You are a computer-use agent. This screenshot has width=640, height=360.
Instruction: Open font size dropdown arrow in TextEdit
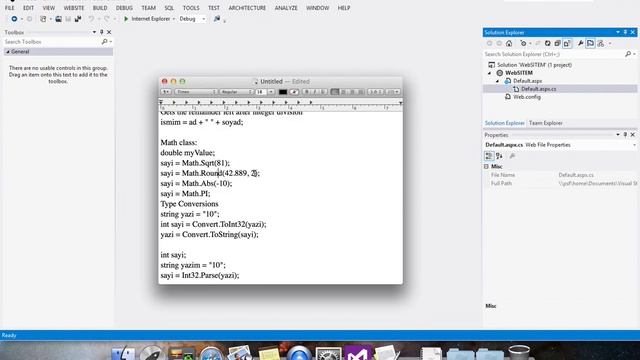point(271,92)
